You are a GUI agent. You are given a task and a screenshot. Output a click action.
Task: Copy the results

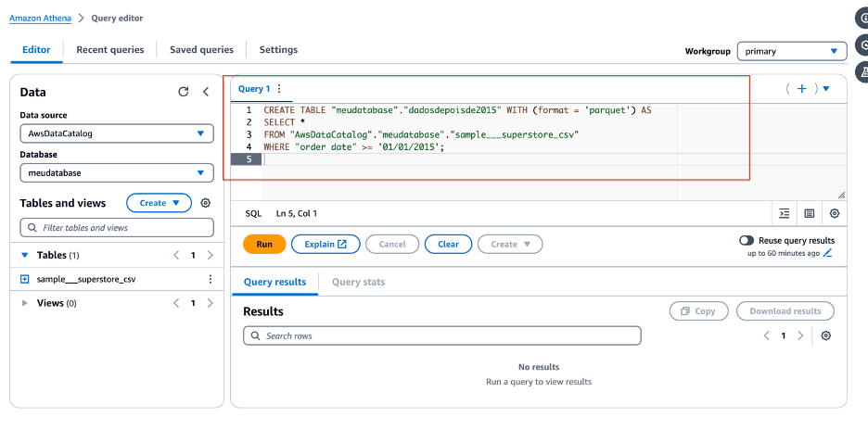point(699,311)
